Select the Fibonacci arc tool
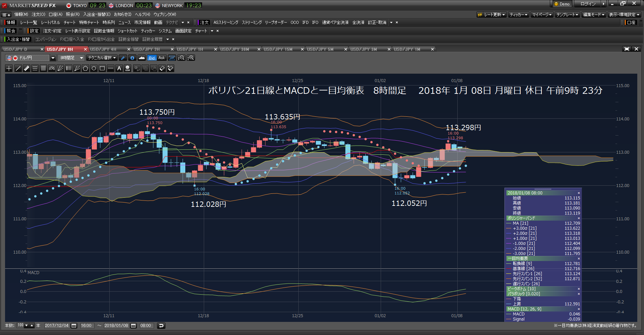Image resolution: width=644 pixels, height=335 pixels. click(52, 68)
